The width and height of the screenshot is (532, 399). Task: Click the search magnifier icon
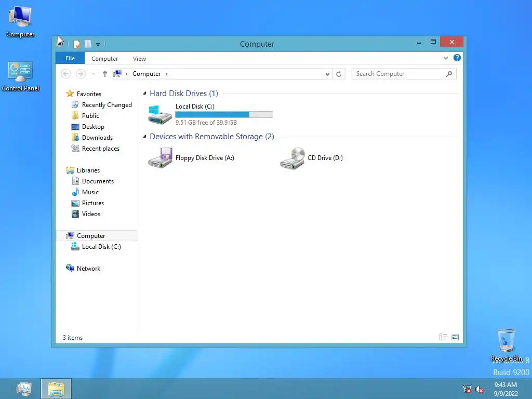tap(449, 74)
